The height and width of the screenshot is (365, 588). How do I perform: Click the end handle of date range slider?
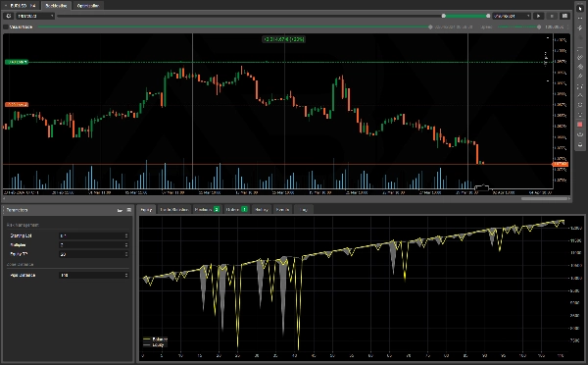[488, 16]
